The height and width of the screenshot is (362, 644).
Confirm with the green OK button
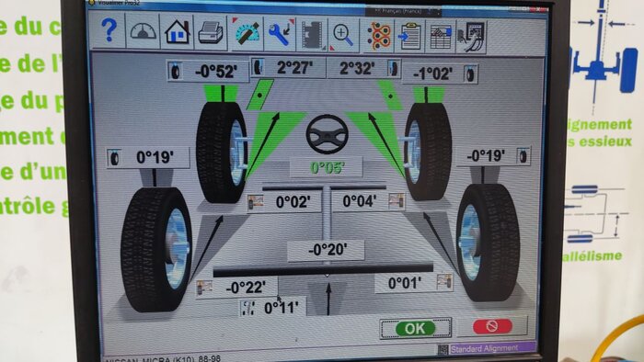[x=415, y=328]
